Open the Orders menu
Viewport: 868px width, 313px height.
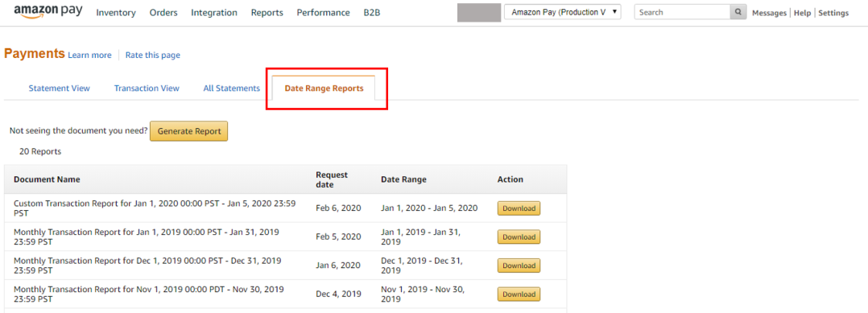(x=163, y=13)
